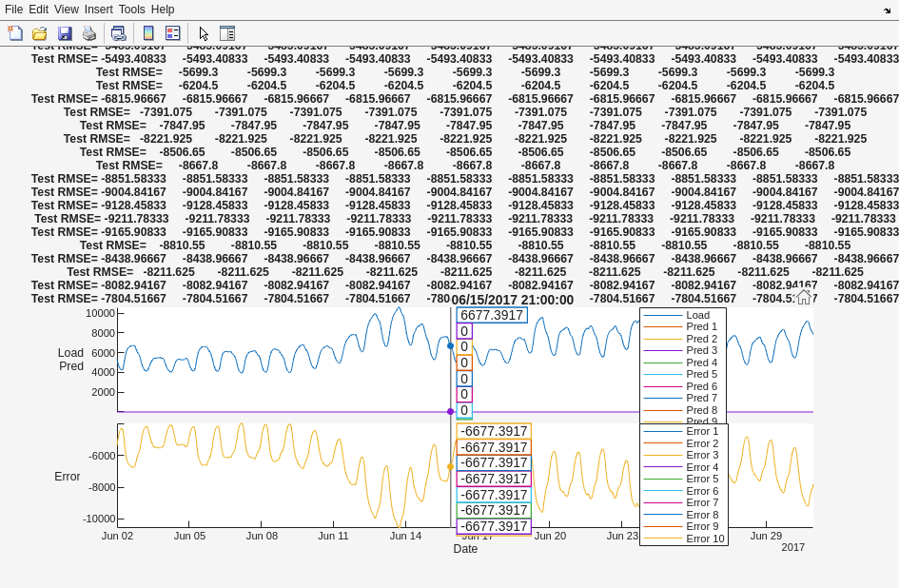899x588 pixels.
Task: Toggle the Link Plot toolbar icon
Action: (118, 33)
